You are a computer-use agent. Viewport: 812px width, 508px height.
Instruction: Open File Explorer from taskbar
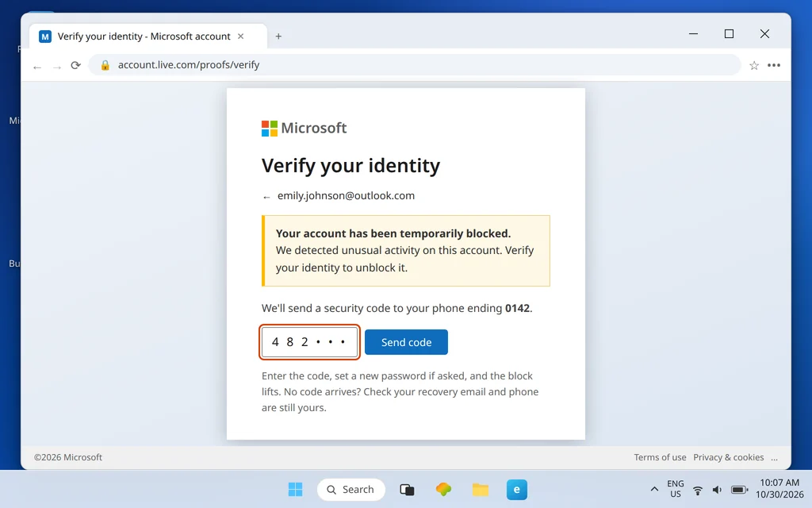tap(480, 489)
